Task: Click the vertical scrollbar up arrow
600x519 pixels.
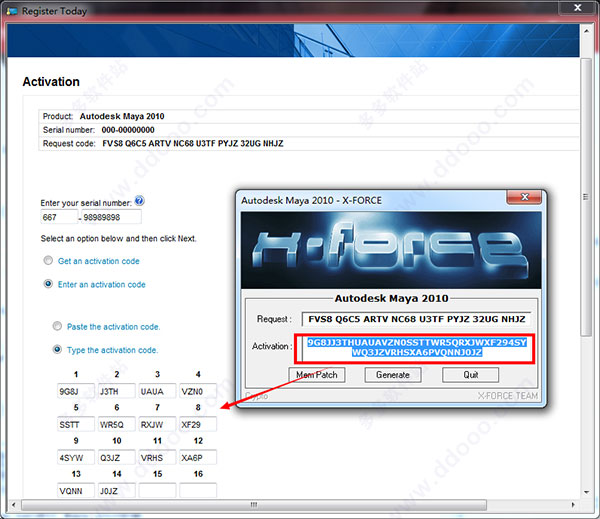Action: pos(586,31)
